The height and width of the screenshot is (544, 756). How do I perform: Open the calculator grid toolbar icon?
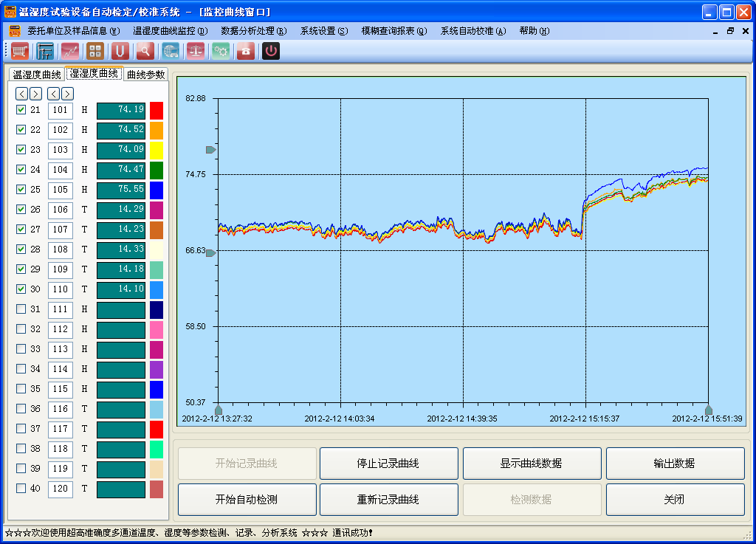tap(94, 51)
